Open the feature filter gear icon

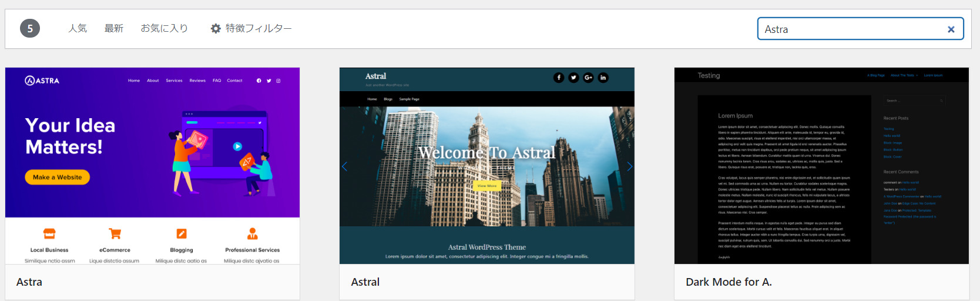tap(216, 28)
